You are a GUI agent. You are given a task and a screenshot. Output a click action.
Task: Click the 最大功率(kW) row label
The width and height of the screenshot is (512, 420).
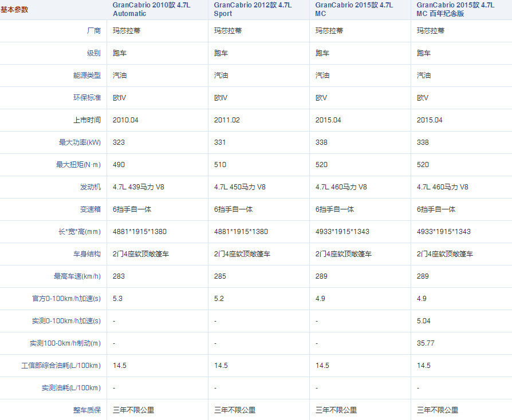(x=80, y=142)
